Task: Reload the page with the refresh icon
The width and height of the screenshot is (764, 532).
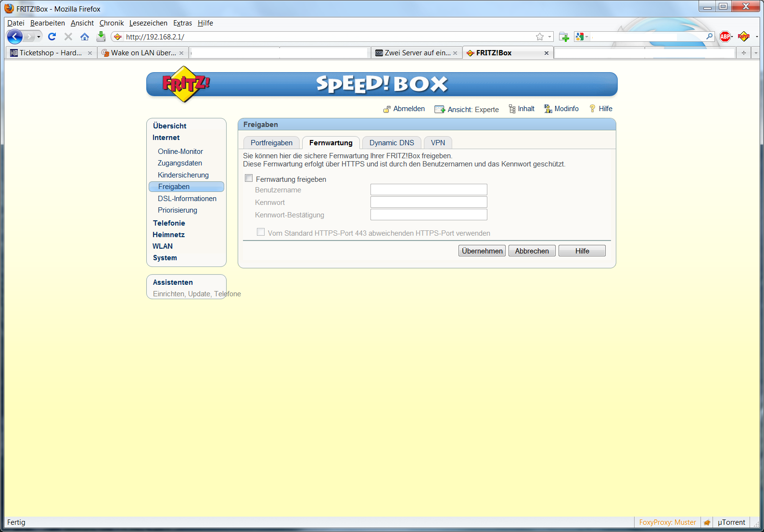Action: point(52,37)
